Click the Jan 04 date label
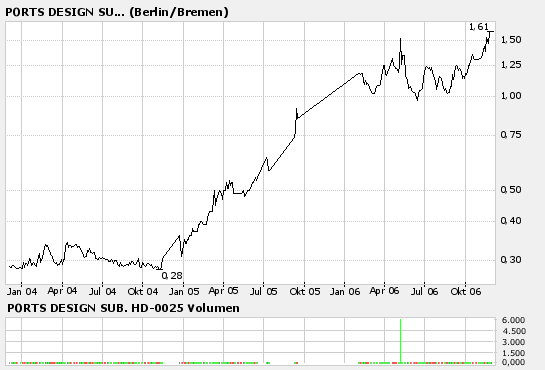 [x=22, y=291]
